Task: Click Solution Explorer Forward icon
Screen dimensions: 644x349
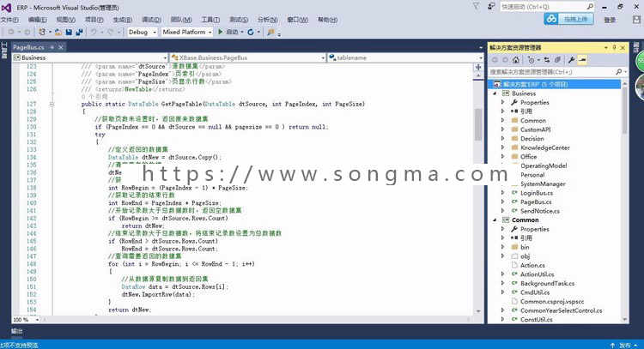Action: [505, 60]
